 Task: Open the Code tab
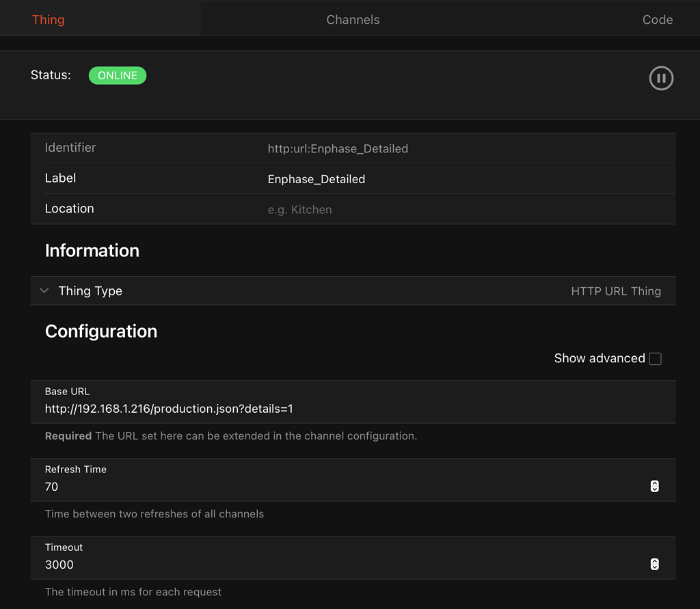(x=657, y=19)
